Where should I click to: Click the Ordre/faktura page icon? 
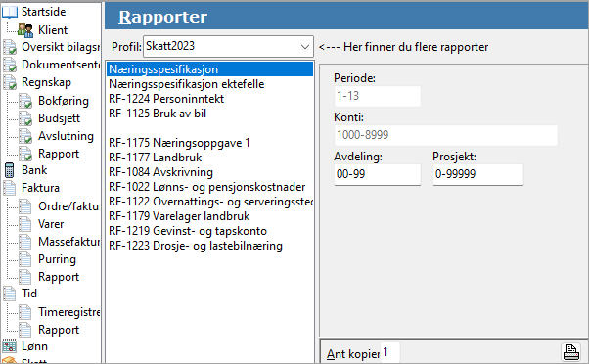[25, 206]
